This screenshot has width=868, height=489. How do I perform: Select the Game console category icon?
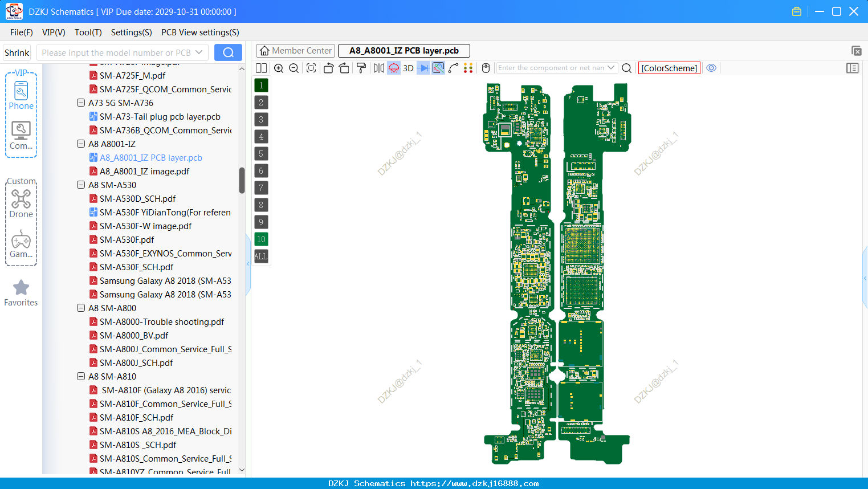tap(21, 244)
